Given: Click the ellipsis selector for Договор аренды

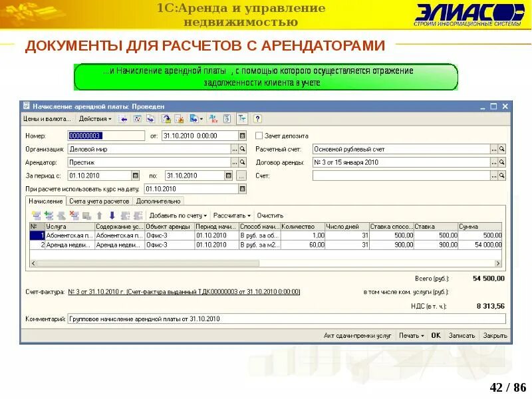Looking at the screenshot, I should 494,162.
